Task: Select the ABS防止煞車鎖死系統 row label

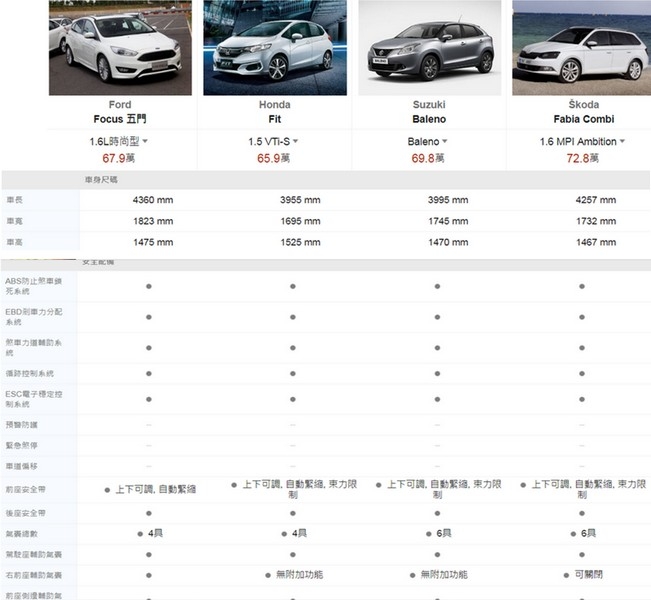Action: (x=34, y=286)
